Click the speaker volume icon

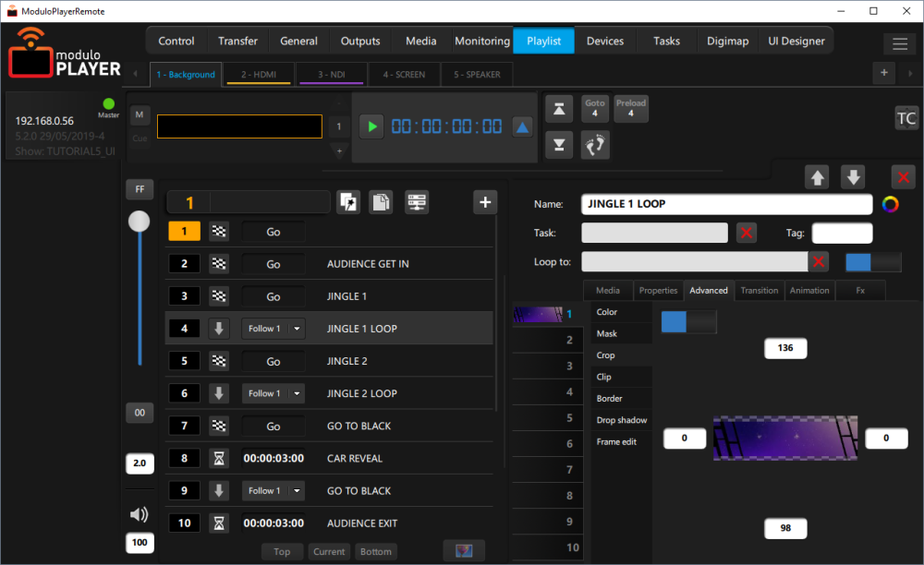(140, 515)
